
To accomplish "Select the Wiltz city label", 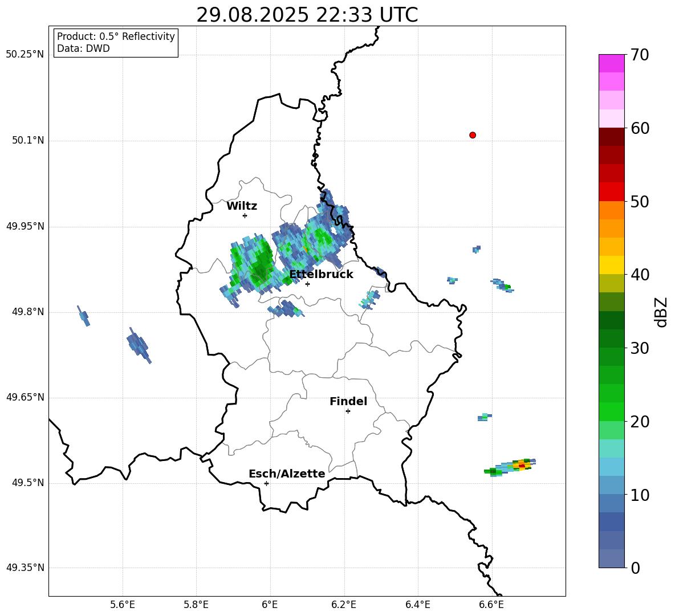I will [242, 206].
